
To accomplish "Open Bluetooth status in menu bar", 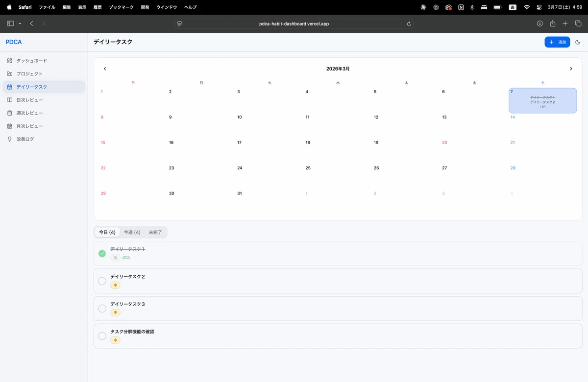I will point(472,7).
